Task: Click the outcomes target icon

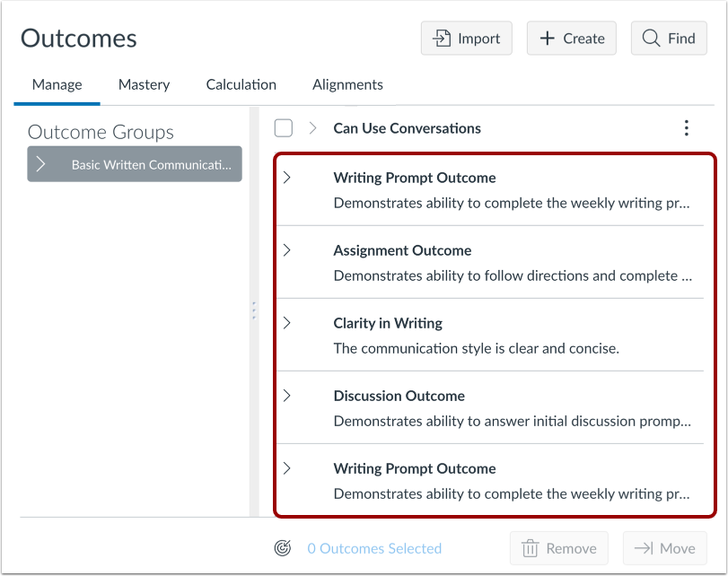Action: click(284, 548)
